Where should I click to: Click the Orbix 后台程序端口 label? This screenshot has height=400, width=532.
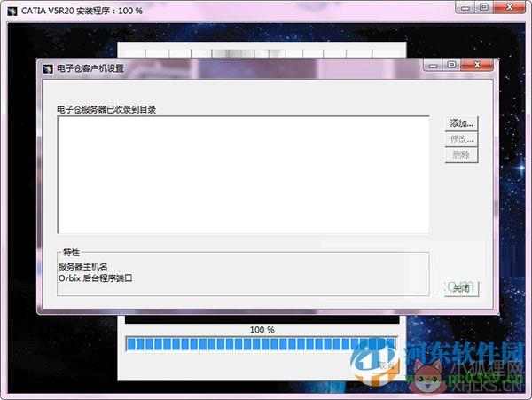pos(96,278)
